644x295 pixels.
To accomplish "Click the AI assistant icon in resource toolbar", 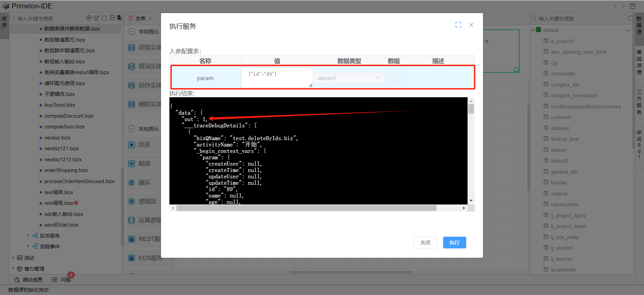I will click(89, 18).
